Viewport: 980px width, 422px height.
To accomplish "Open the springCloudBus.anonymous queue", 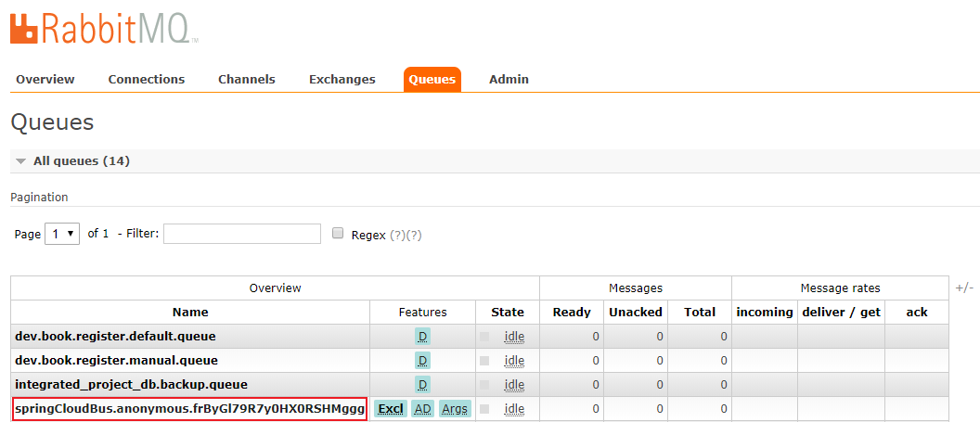I will [189, 409].
